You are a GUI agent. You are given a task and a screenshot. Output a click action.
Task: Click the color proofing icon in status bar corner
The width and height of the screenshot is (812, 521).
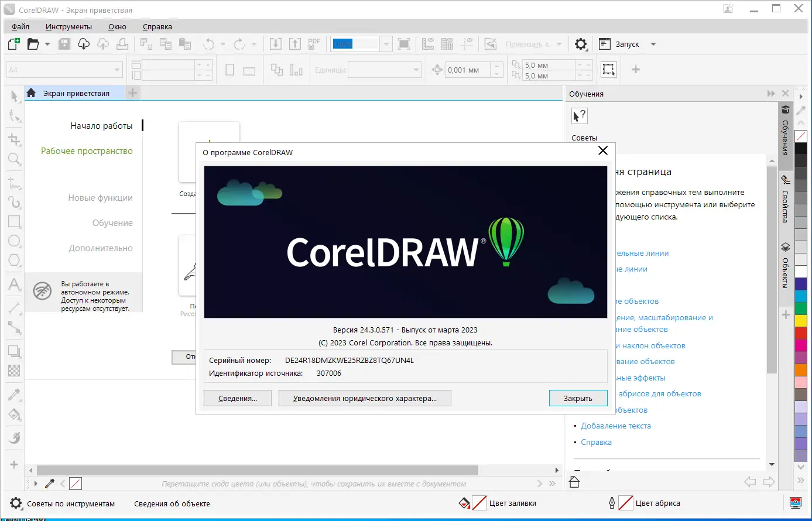795,503
